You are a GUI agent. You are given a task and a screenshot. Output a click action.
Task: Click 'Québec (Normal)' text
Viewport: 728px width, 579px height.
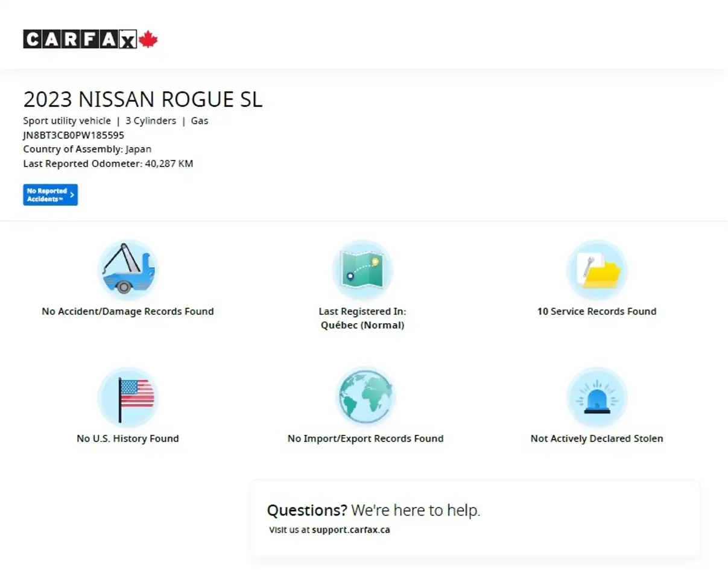click(362, 325)
